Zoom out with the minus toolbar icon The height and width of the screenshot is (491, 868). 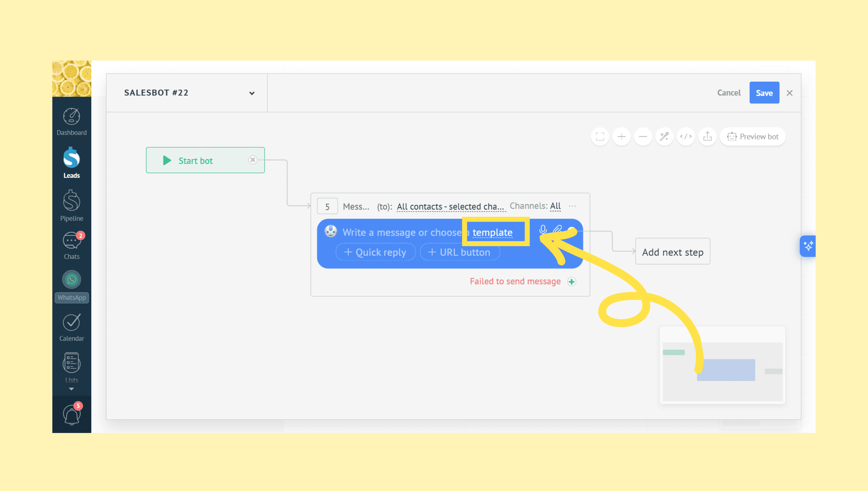[x=643, y=136]
